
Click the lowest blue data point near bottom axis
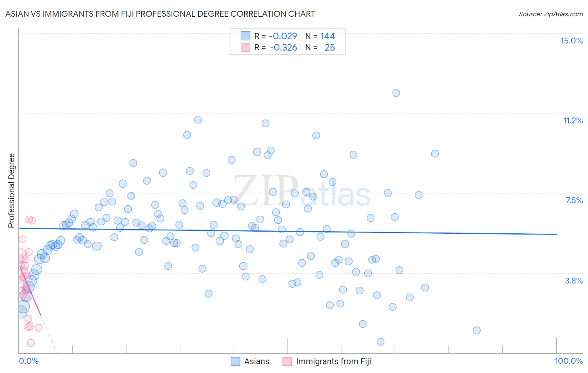381,342
